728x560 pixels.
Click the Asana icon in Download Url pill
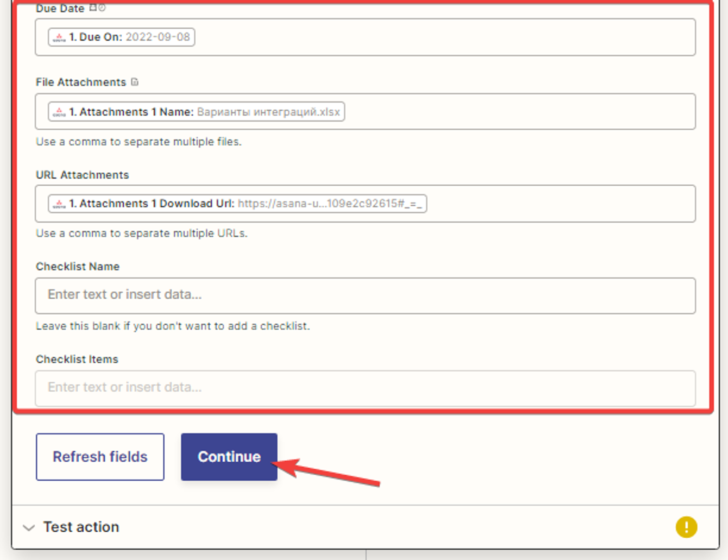(x=60, y=204)
